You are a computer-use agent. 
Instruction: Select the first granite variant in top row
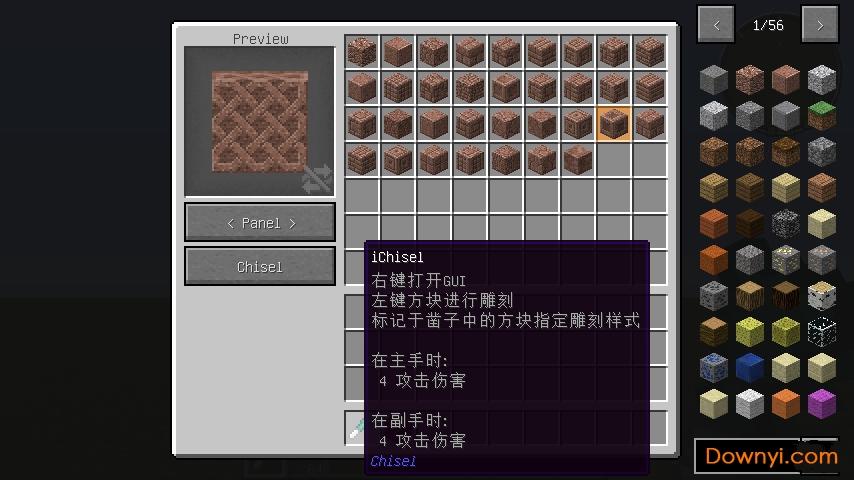coord(362,52)
